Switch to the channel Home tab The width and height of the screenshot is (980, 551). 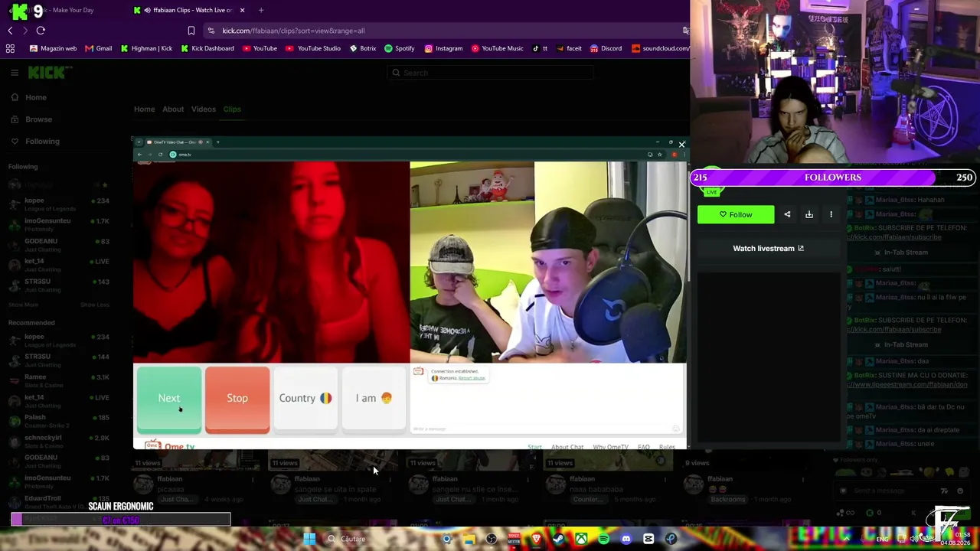(x=144, y=109)
